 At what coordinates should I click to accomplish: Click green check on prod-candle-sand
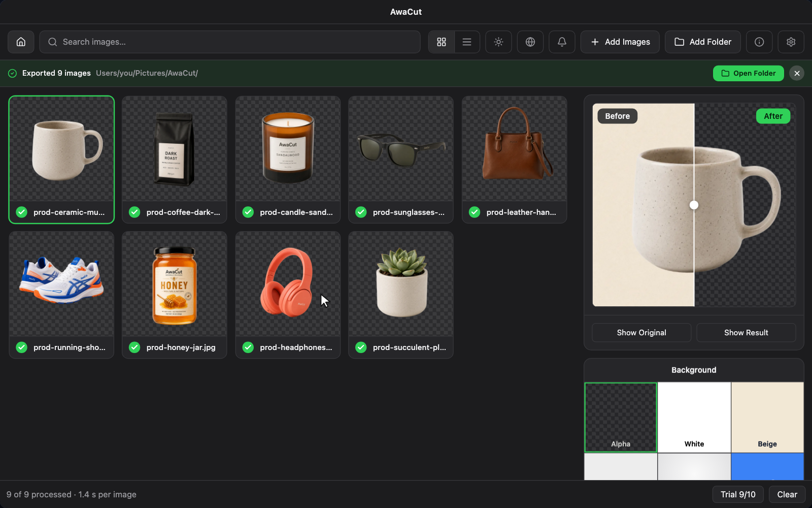[248, 212]
